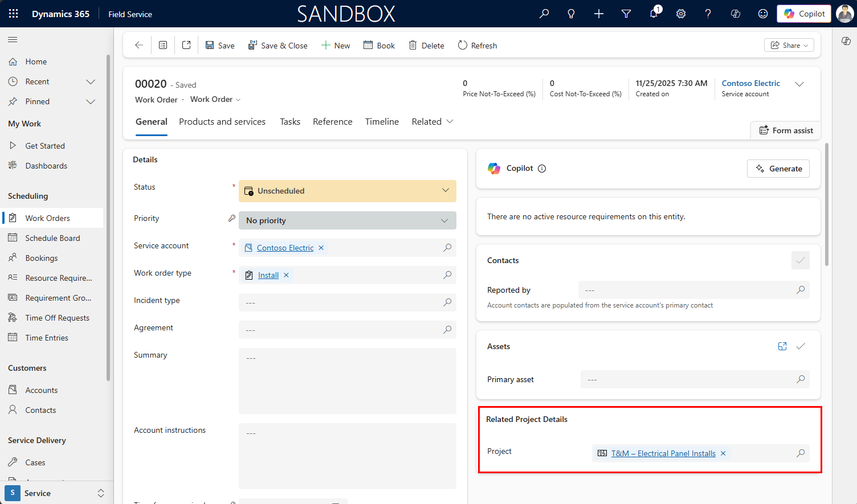Screen dimensions: 857x504
Task: Click the Book command
Action: (x=379, y=45)
